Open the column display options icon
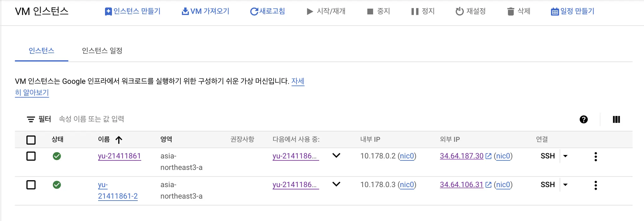 (616, 119)
